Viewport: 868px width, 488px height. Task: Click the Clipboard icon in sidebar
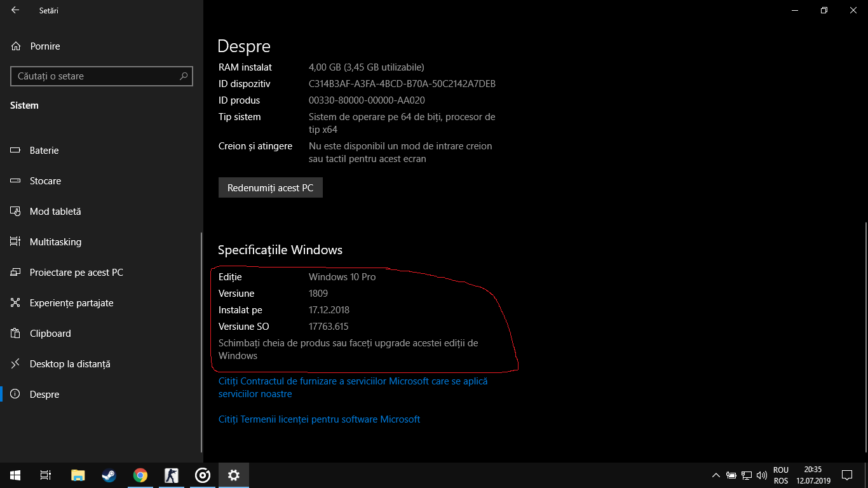pyautogui.click(x=16, y=334)
